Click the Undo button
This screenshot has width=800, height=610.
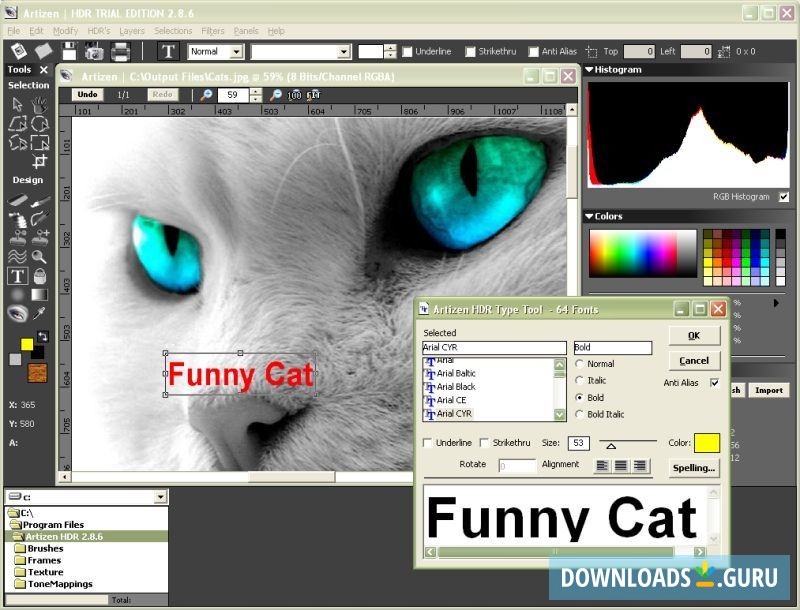click(x=87, y=94)
